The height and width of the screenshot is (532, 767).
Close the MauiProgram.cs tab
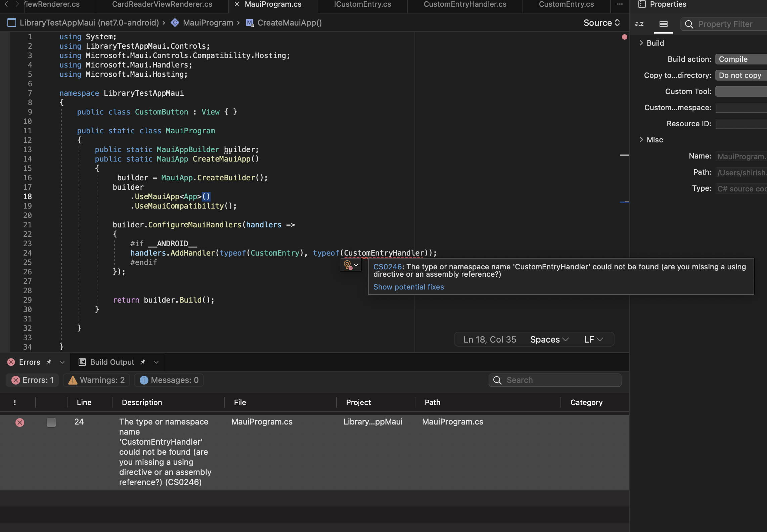point(237,4)
